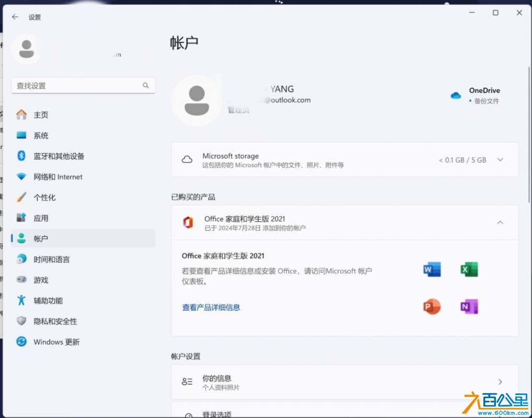The width and height of the screenshot is (532, 418).
Task: Click the Word icon
Action: point(432,270)
